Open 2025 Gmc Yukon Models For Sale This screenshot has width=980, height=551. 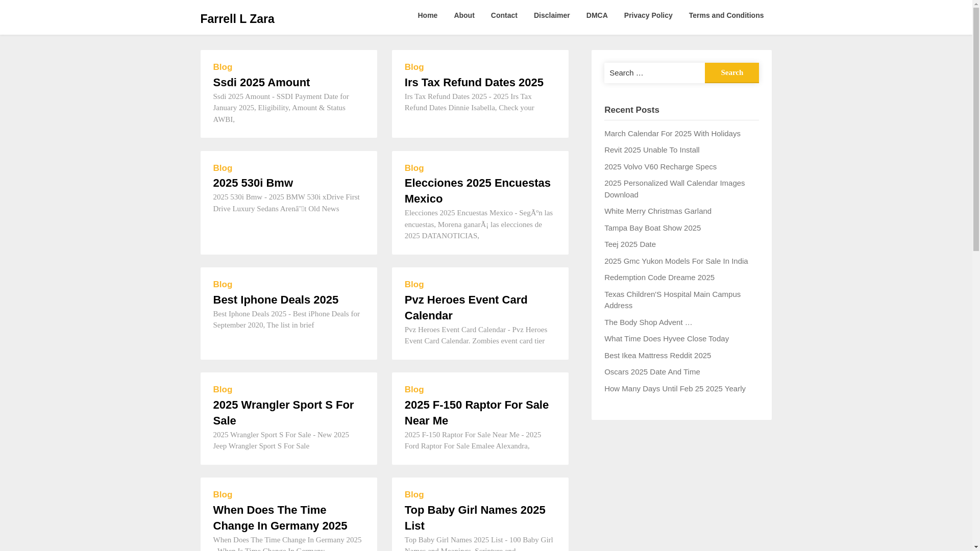[676, 261]
